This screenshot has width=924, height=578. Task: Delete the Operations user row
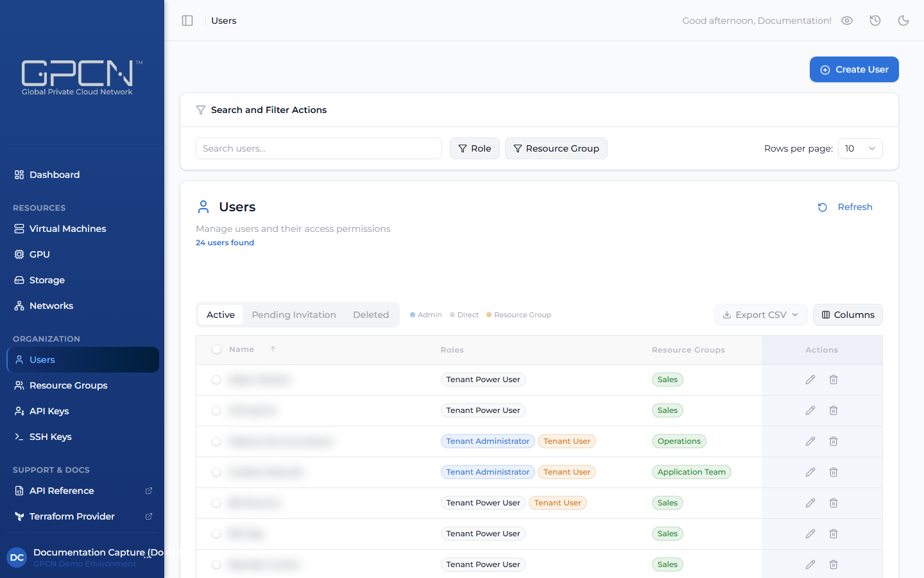[834, 441]
